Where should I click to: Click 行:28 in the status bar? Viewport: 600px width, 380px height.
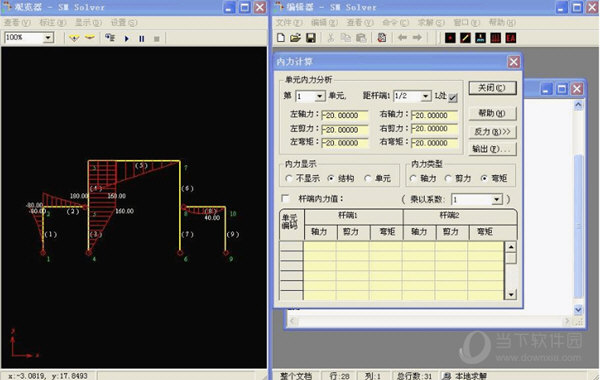coord(339,376)
